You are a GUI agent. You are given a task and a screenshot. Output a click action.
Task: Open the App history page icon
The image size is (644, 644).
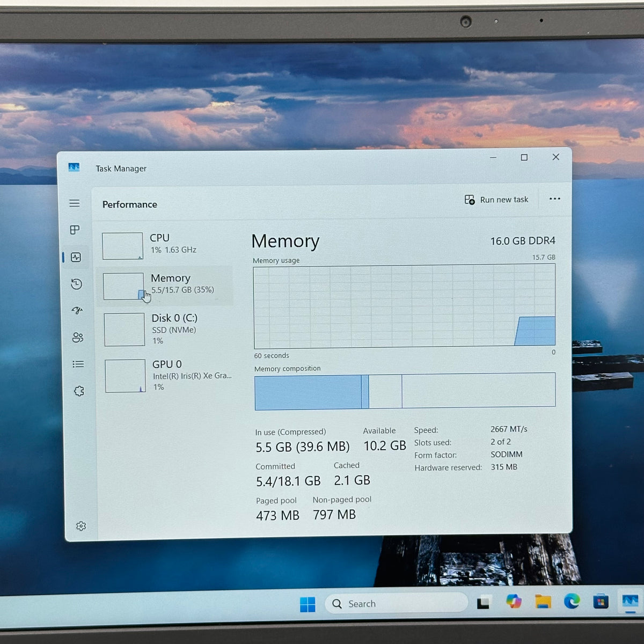click(77, 284)
